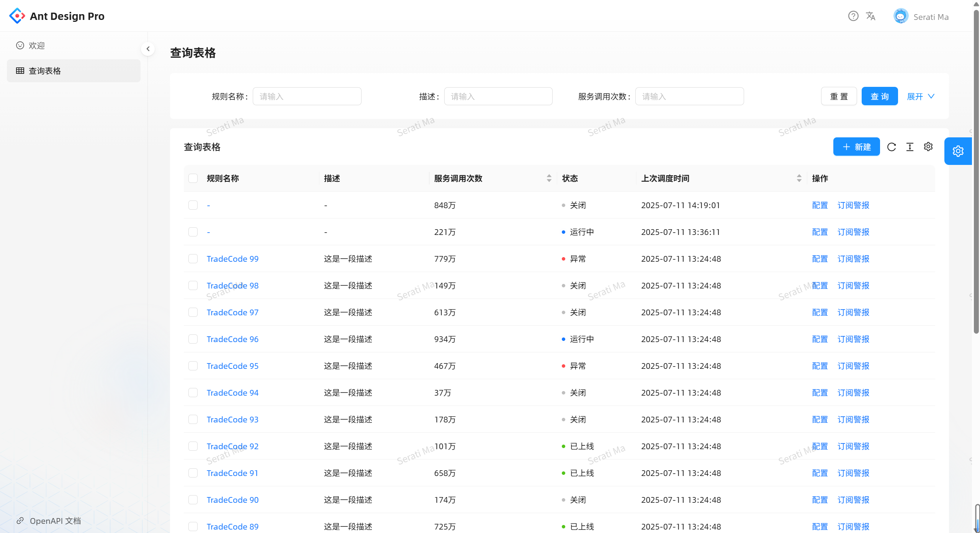Check the checkbox for TradeCode 95
The image size is (980, 533).
[193, 366]
